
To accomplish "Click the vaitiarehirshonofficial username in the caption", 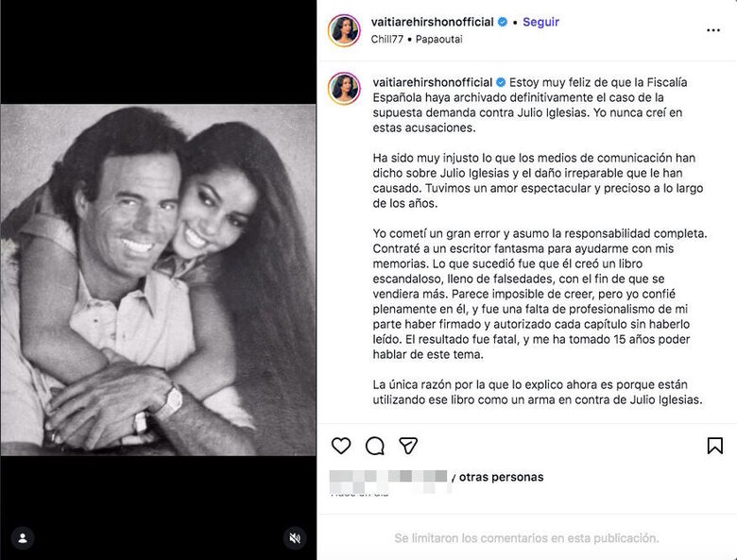I will pyautogui.click(x=433, y=82).
